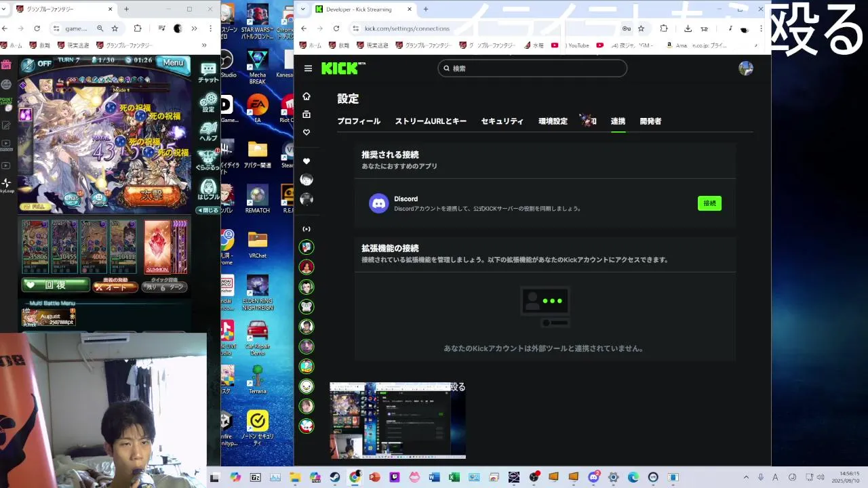
Task: Open Car Repair Demo desktop shortcut
Action: [x=258, y=338]
